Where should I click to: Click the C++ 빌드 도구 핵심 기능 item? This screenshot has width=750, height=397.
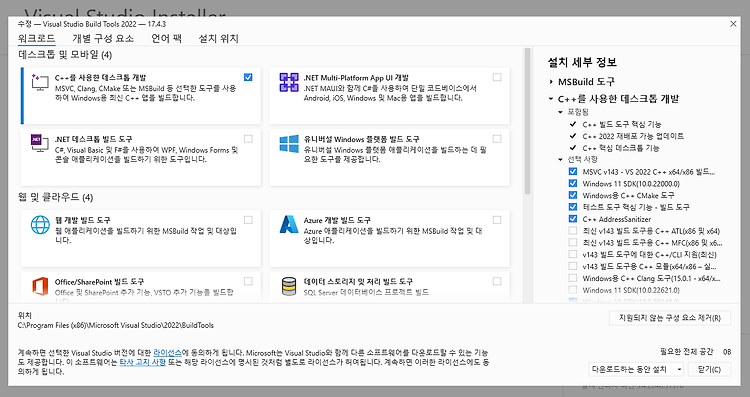(x=622, y=124)
